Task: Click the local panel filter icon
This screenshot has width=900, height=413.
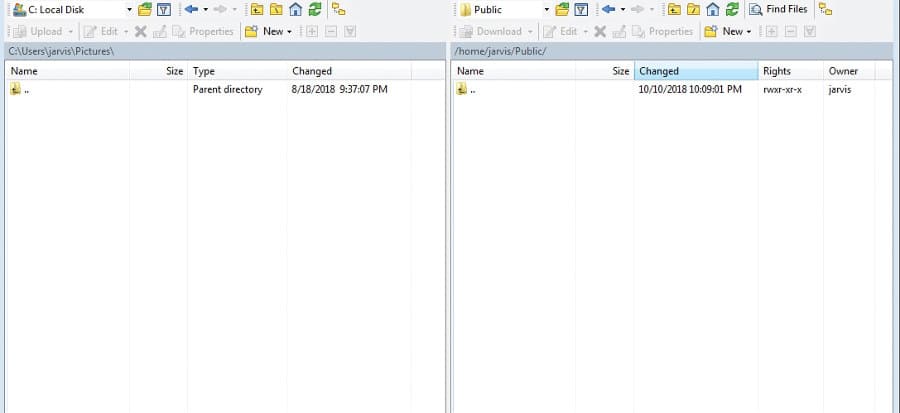Action: point(164,9)
